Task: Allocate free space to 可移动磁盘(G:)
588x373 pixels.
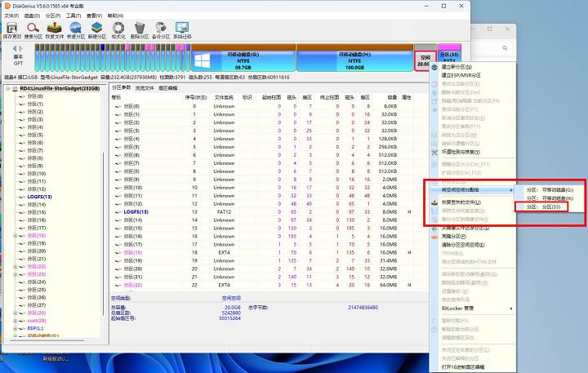Action: click(x=550, y=190)
